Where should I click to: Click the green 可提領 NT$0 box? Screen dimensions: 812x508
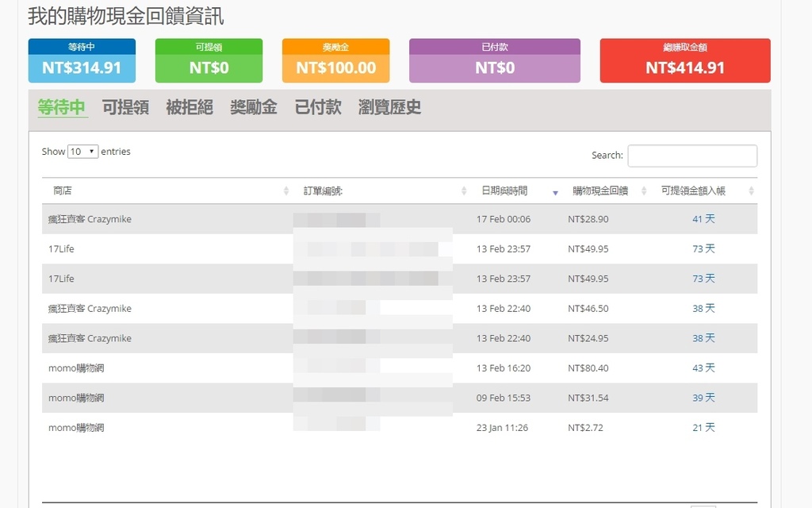209,61
